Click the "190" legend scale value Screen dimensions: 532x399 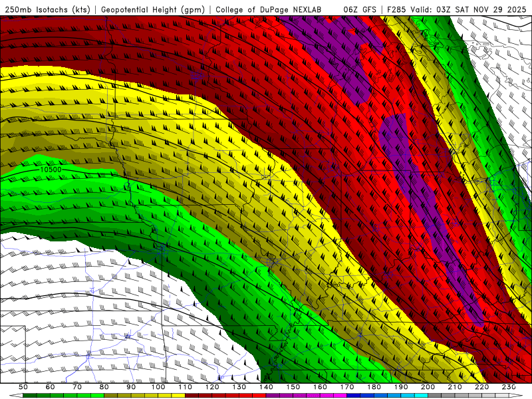coord(401,387)
